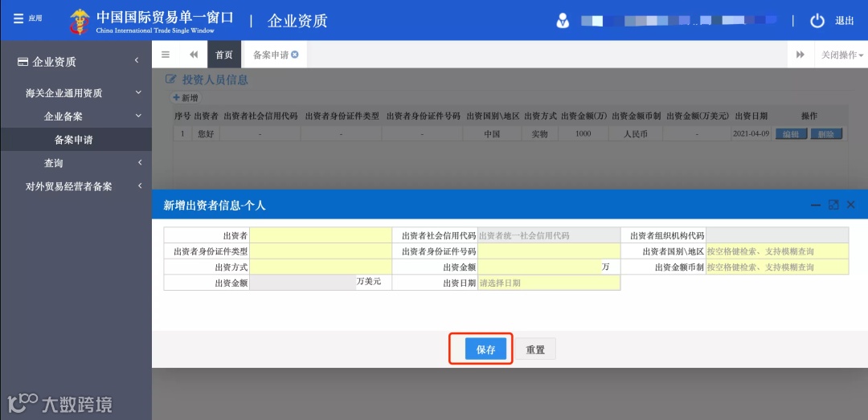This screenshot has height=420, width=868.
Task: Click the 保存 button
Action: [x=485, y=349]
